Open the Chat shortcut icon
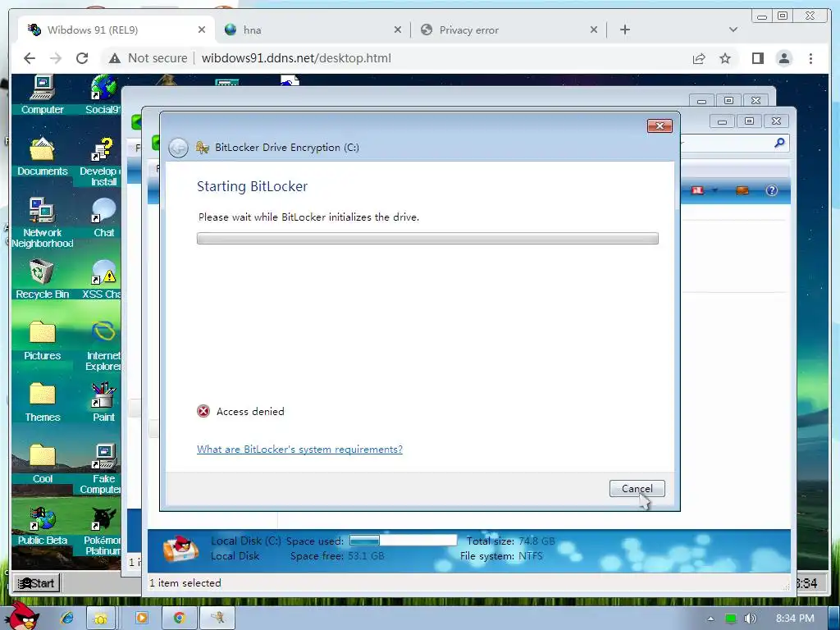840x630 pixels. click(x=103, y=218)
